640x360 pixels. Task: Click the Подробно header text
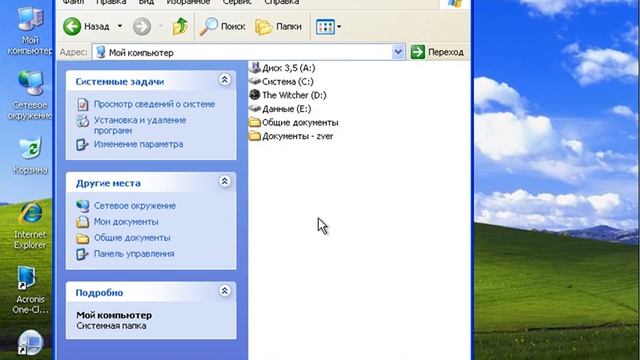click(x=99, y=293)
